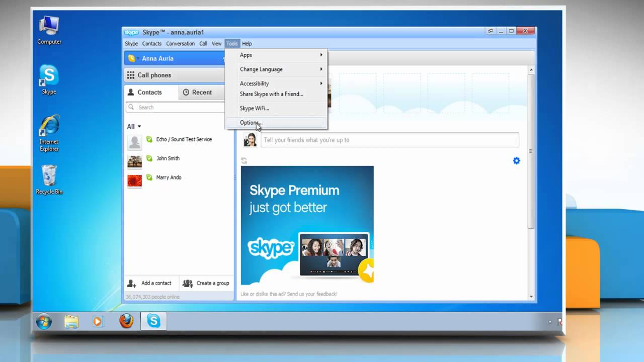Select Share Skype with a Friend

[x=276, y=94]
